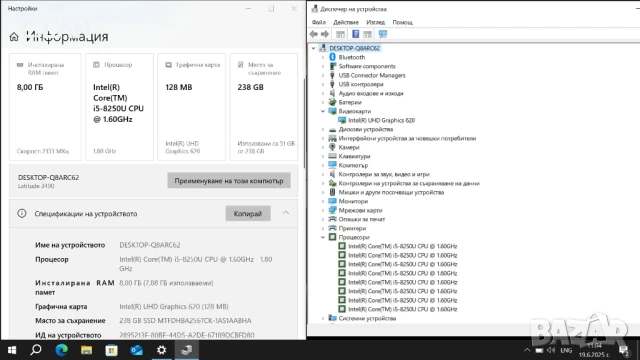This screenshot has height=360, width=640.
Task: Collapse the Видеокарти node
Action: coord(323,111)
